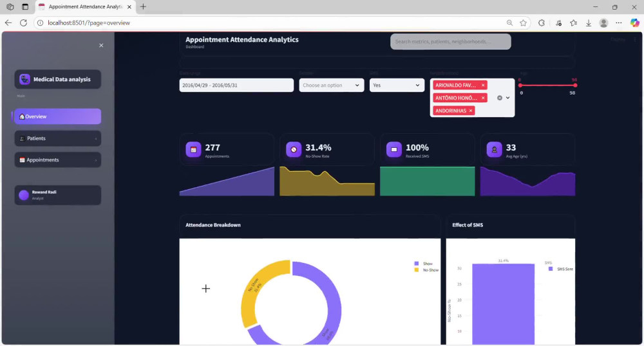Open the Overview page in the sidebar

[x=57, y=116]
